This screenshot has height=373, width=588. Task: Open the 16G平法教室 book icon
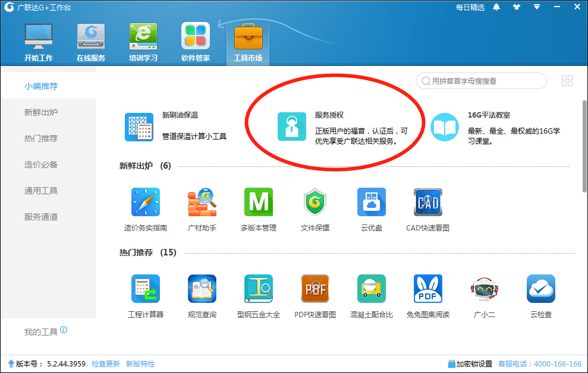tap(445, 127)
